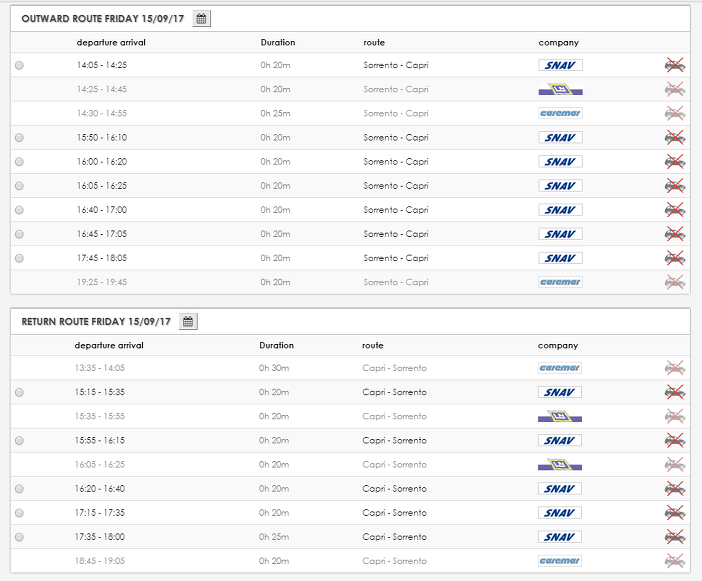Click no-car icon on 17:45 outward ferry
The width and height of the screenshot is (702, 581).
click(x=675, y=258)
